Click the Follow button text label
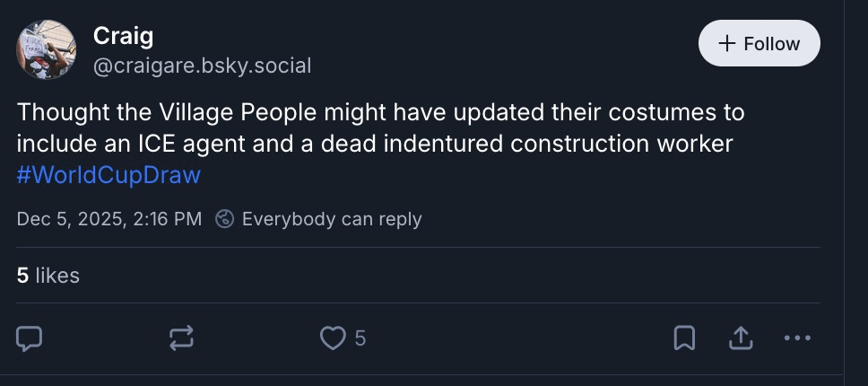This screenshot has height=386, width=868. click(771, 43)
